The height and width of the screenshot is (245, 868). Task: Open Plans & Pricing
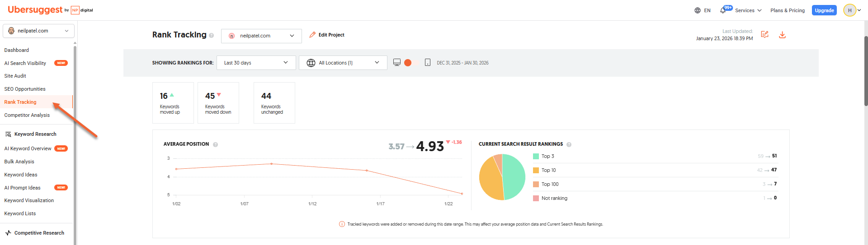pos(788,10)
